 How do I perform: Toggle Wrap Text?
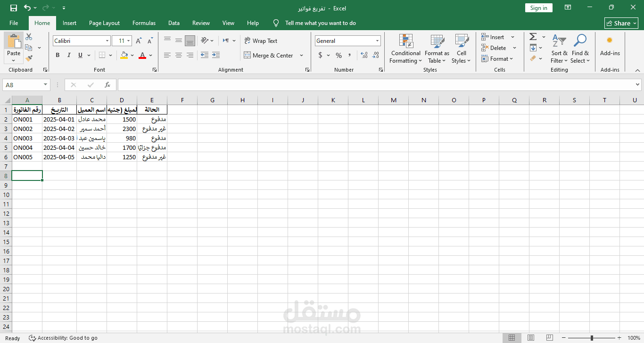261,41
